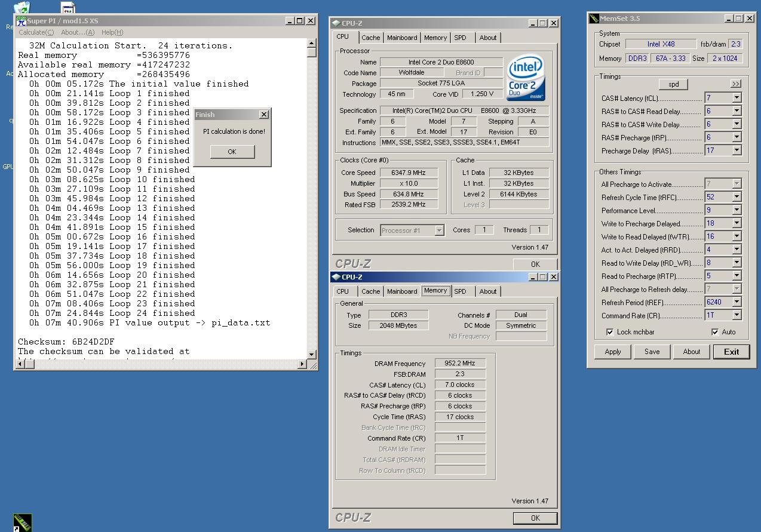Click the FSB:DRAM value 2:3 in CPU-Z
761x532 pixels.
pyautogui.click(x=460, y=374)
